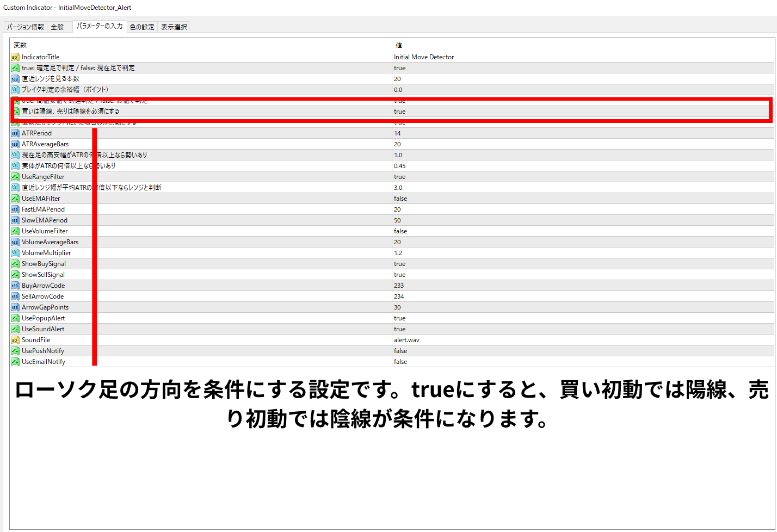The width and height of the screenshot is (777, 532).
Task: Click the VolumeMultiplier double type icon
Action: pos(15,253)
